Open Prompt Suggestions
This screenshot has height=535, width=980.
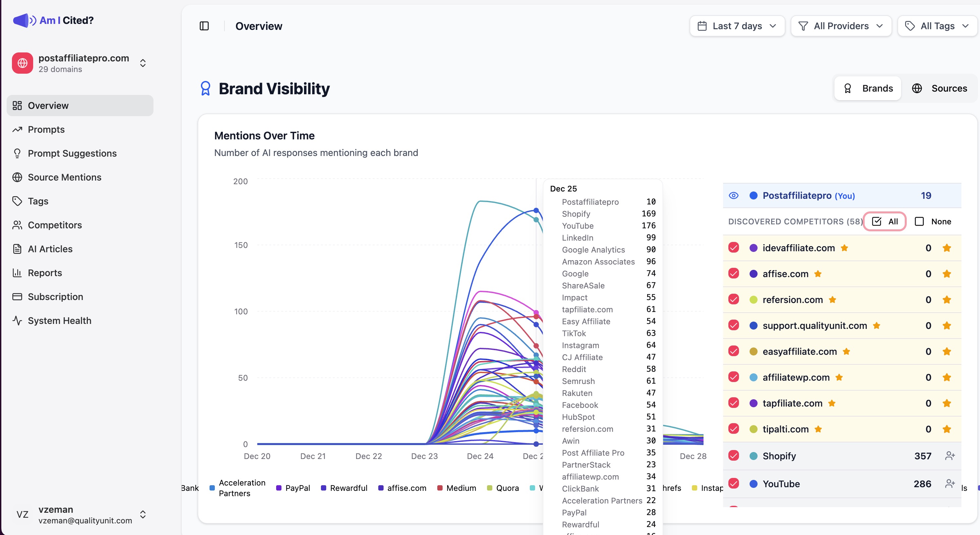coord(72,153)
